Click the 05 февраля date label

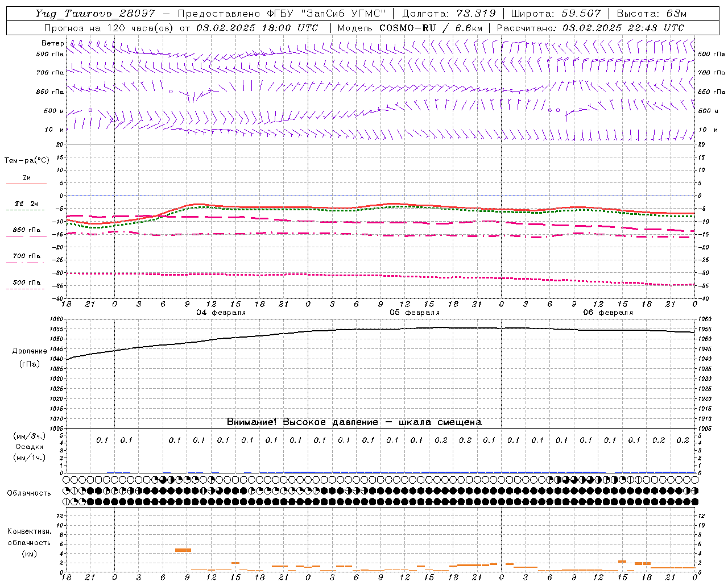(x=415, y=313)
